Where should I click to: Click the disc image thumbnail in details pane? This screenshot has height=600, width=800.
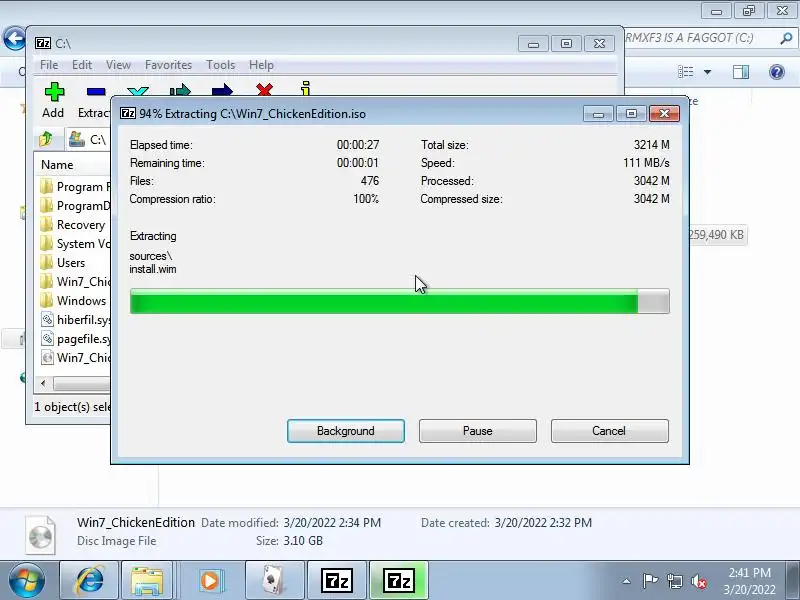tap(40, 535)
